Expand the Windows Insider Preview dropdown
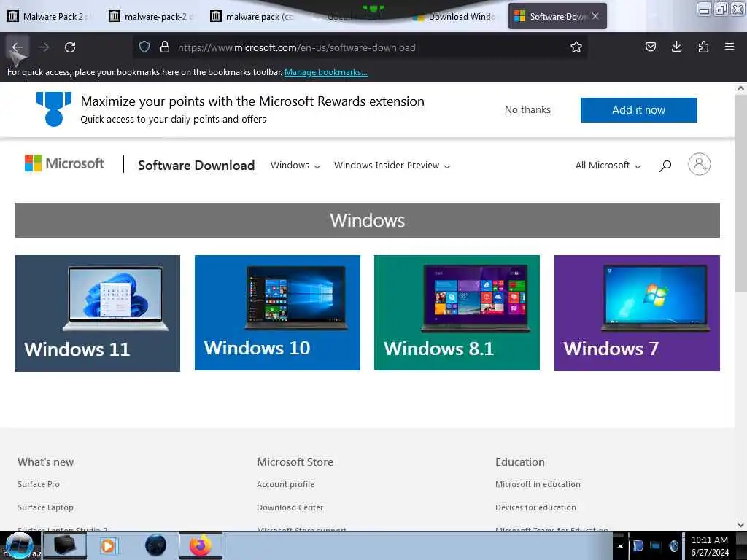The image size is (747, 560). click(x=392, y=166)
